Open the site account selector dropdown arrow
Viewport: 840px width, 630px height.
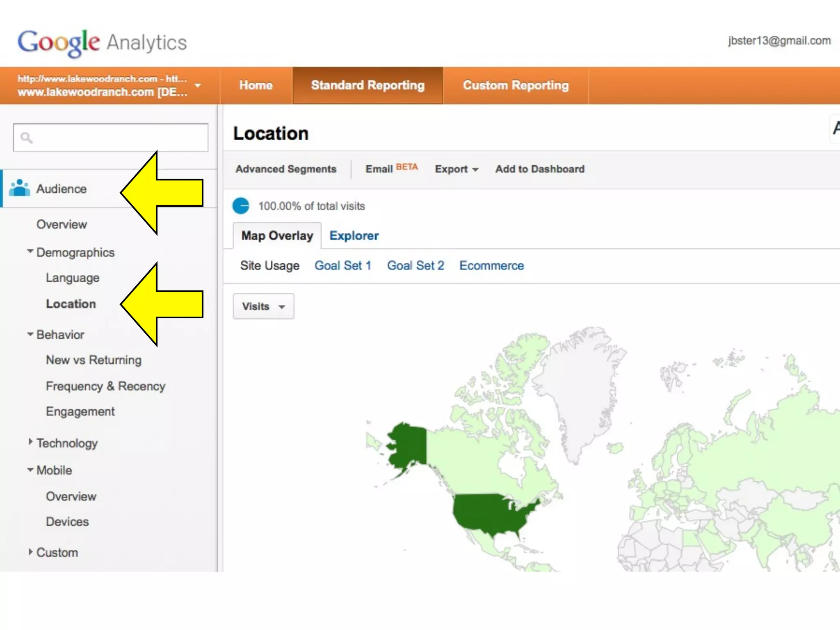tap(198, 85)
